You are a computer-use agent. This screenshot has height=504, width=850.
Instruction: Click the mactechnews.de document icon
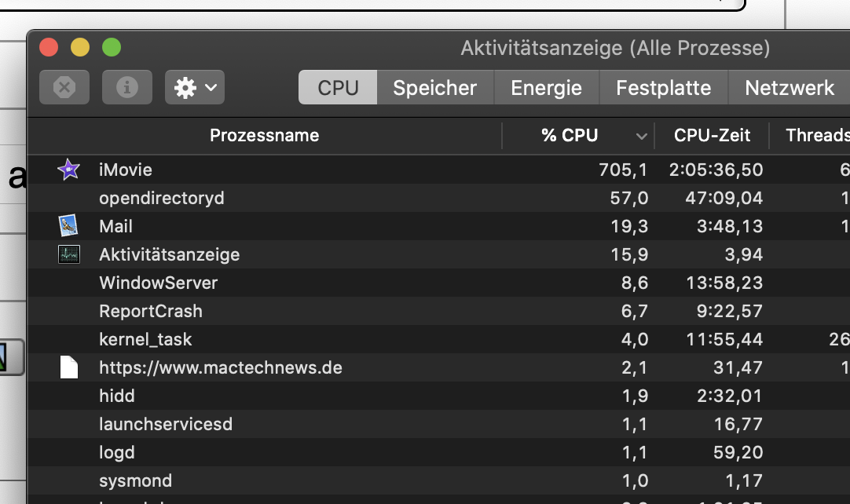(x=69, y=367)
